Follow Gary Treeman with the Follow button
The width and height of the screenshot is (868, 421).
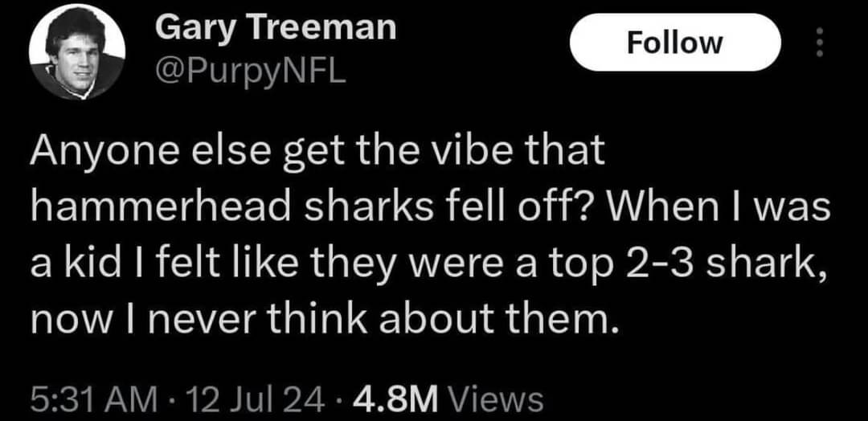pyautogui.click(x=675, y=43)
